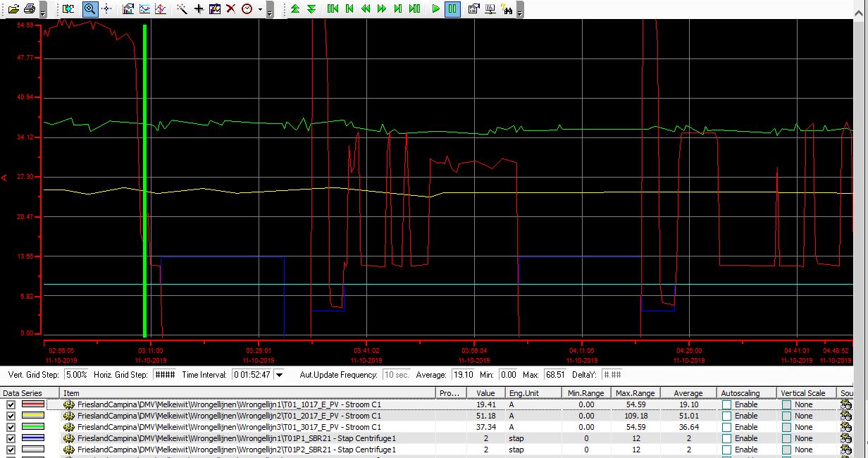The image size is (868, 458).
Task: Click the binoculars search icon
Action: (x=507, y=9)
